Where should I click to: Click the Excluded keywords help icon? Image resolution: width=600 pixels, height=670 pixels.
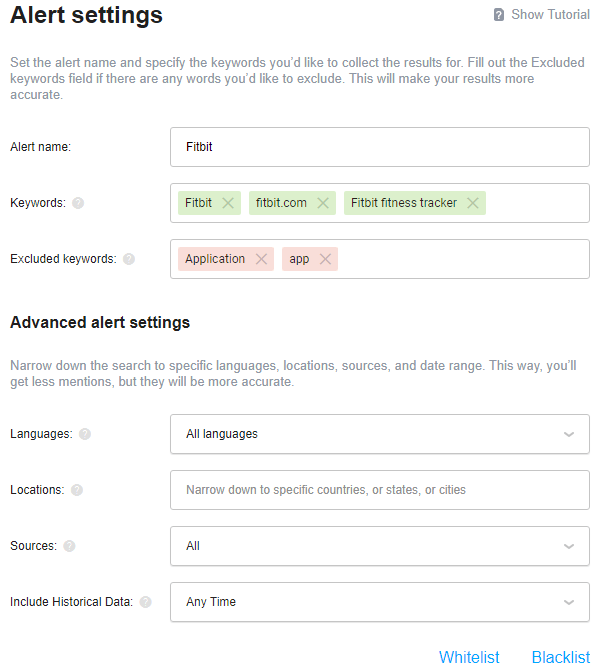pyautogui.click(x=129, y=259)
